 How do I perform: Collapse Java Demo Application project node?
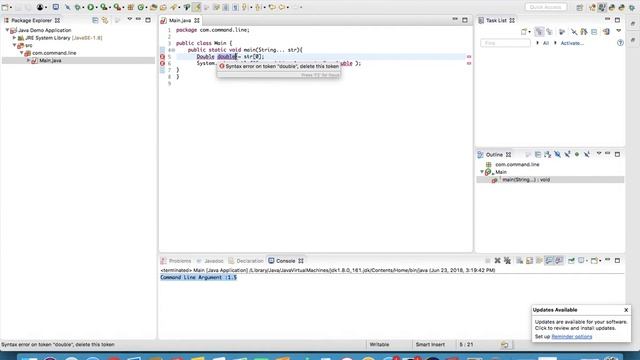[x=7, y=30]
